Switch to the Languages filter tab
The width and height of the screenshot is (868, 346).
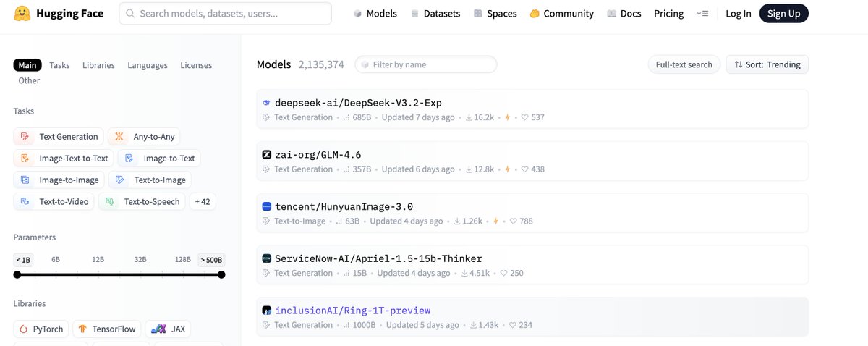click(x=148, y=65)
